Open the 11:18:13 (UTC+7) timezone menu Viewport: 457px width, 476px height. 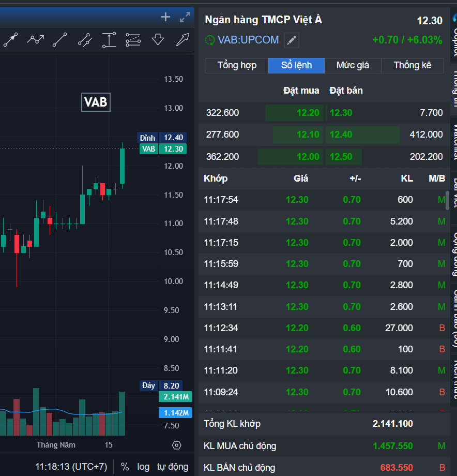click(71, 466)
